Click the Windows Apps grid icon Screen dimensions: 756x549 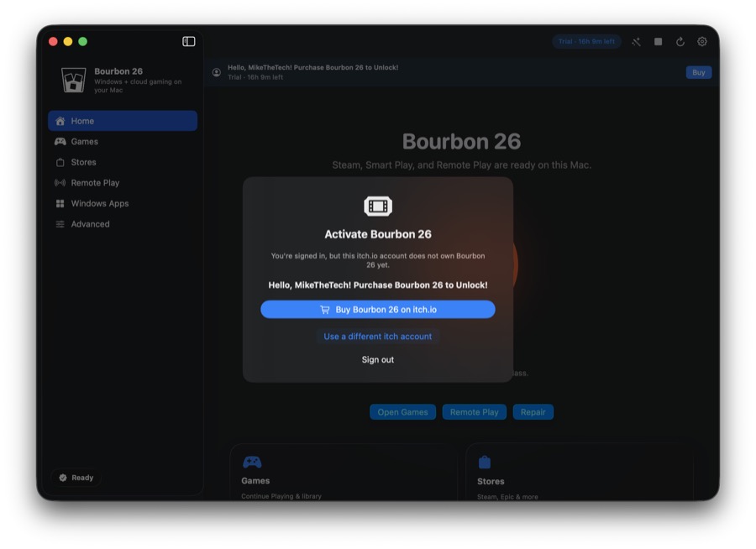(x=60, y=203)
